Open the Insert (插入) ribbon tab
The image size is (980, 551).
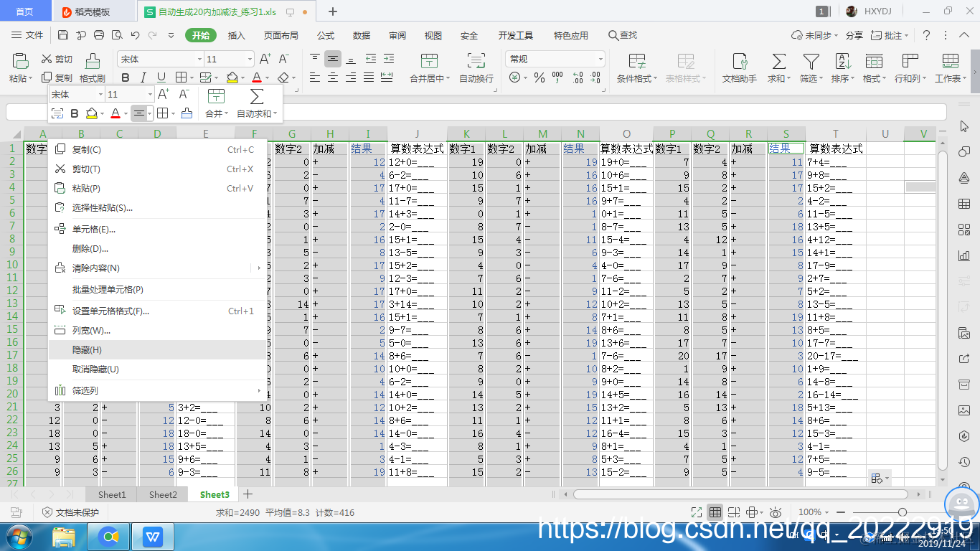point(236,35)
